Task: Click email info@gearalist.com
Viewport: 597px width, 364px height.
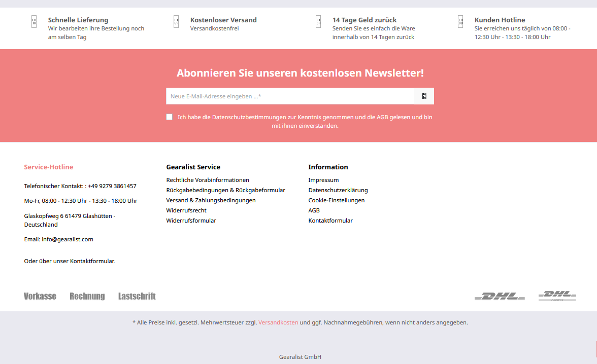Action: [x=68, y=239]
